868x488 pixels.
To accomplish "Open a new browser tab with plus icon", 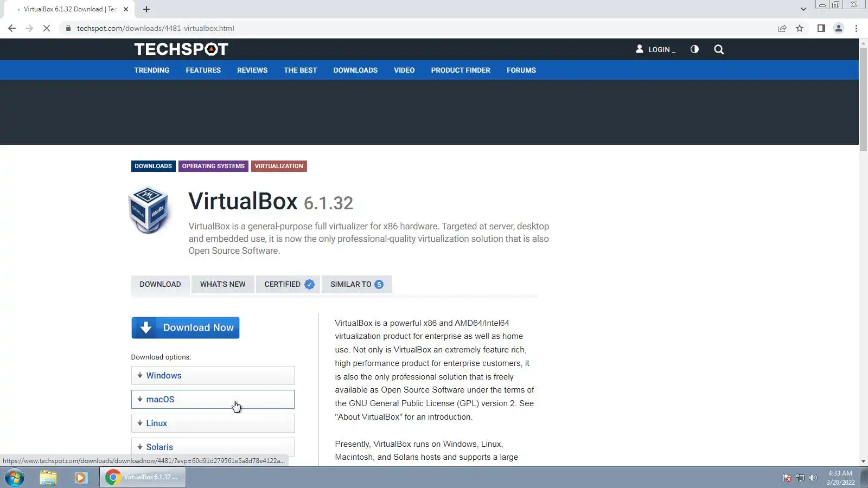I will pos(146,9).
